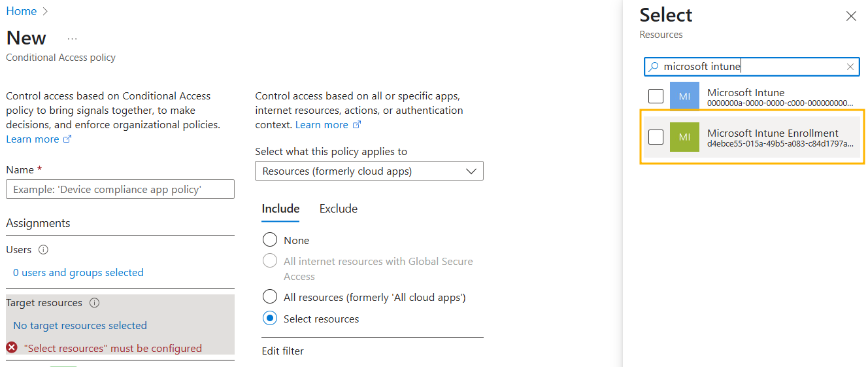Clear search text with the X icon
The width and height of the screenshot is (868, 367).
coord(850,66)
